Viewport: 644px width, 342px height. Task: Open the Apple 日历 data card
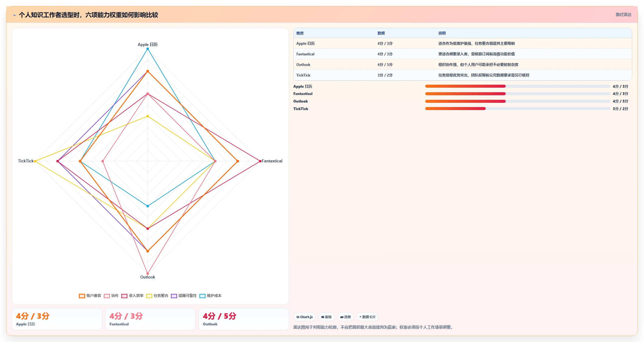click(x=57, y=319)
